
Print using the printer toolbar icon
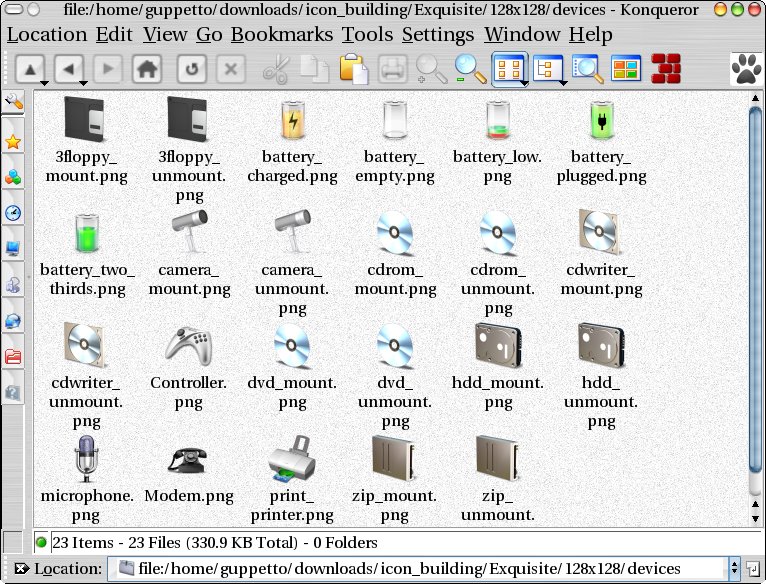393,69
